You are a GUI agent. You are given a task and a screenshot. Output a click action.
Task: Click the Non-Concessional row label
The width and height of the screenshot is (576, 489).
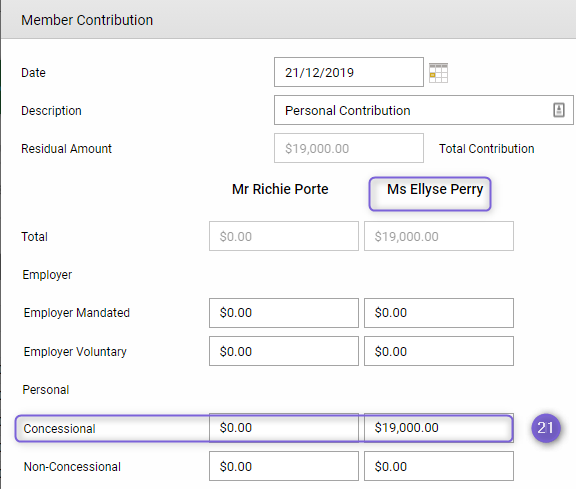click(72, 467)
